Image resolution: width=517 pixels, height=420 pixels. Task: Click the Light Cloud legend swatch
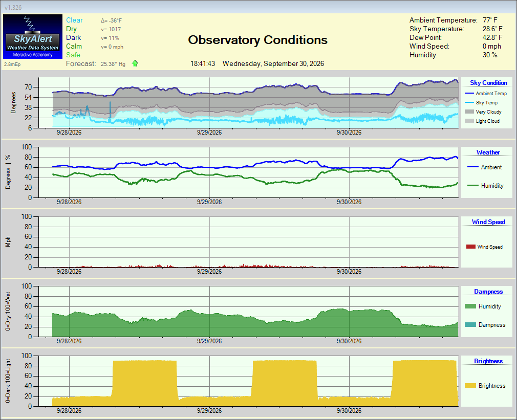(469, 121)
